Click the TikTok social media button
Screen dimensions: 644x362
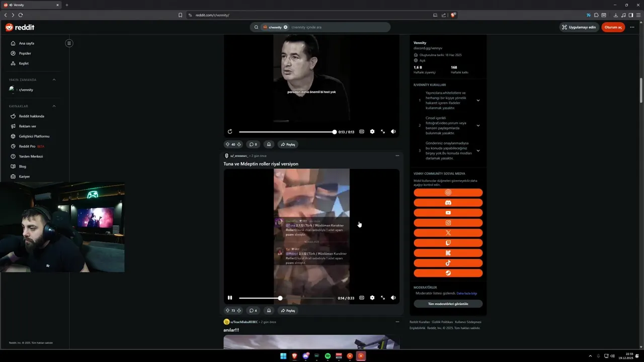tap(448, 263)
